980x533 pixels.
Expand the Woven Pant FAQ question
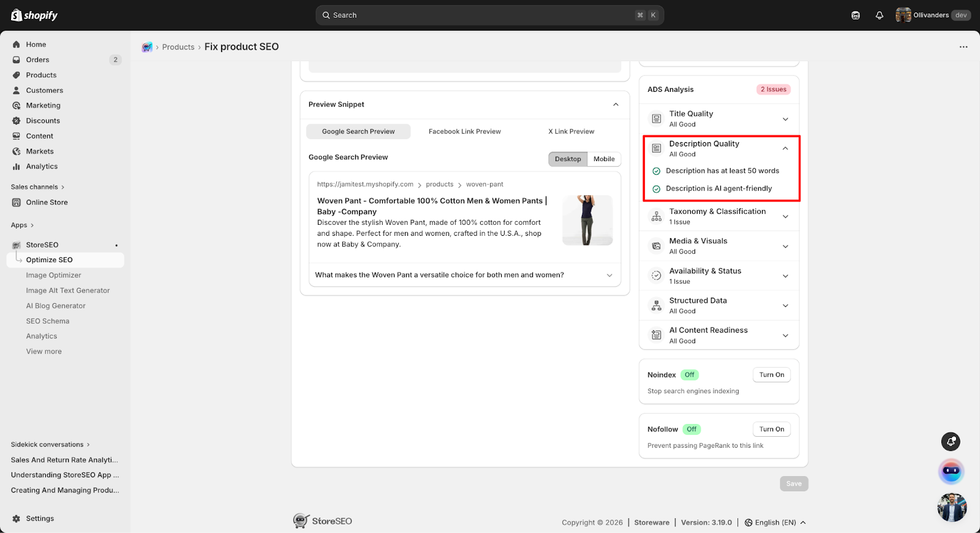[464, 275]
